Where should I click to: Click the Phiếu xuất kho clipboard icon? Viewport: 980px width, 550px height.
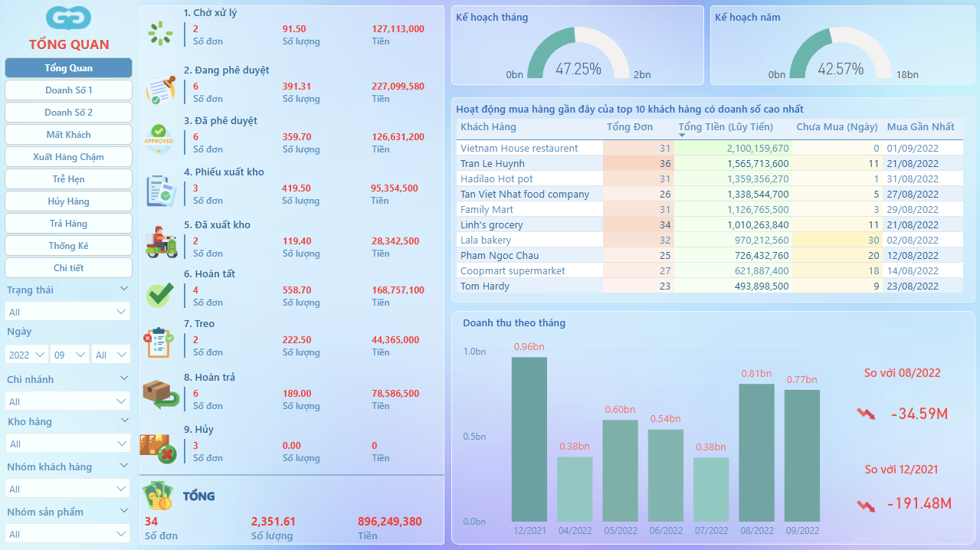click(161, 191)
